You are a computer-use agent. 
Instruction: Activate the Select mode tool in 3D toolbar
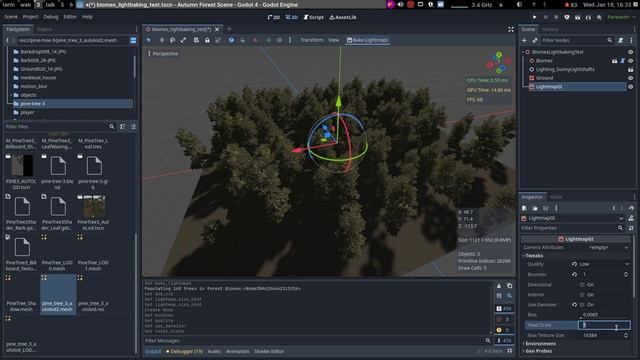[x=149, y=40]
